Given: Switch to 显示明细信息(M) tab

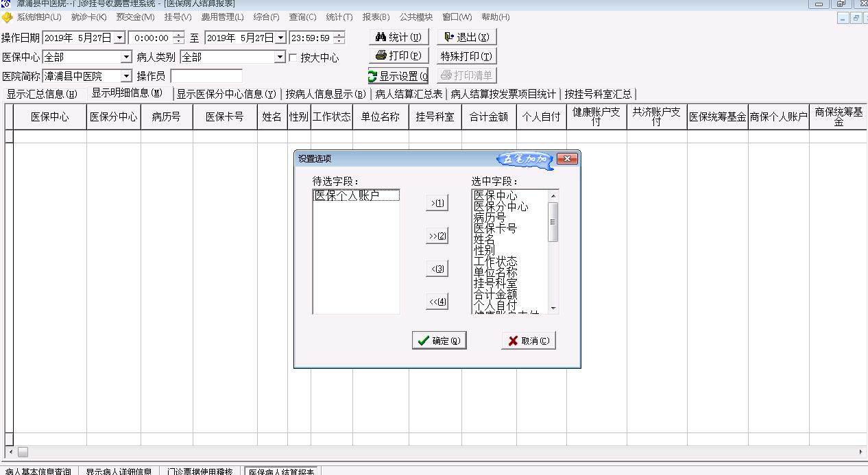Looking at the screenshot, I should 128,93.
